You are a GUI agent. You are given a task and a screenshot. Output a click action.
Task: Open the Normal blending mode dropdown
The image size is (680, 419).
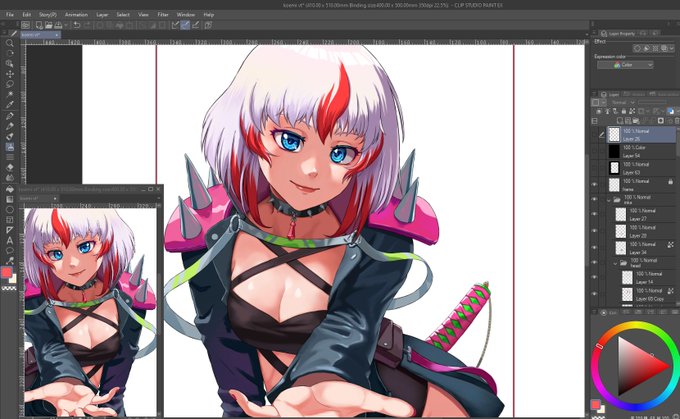point(622,102)
